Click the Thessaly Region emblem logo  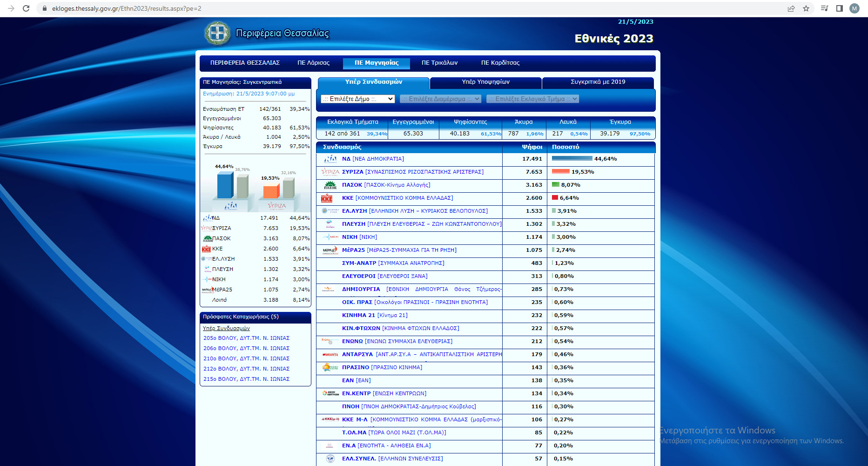pos(217,34)
